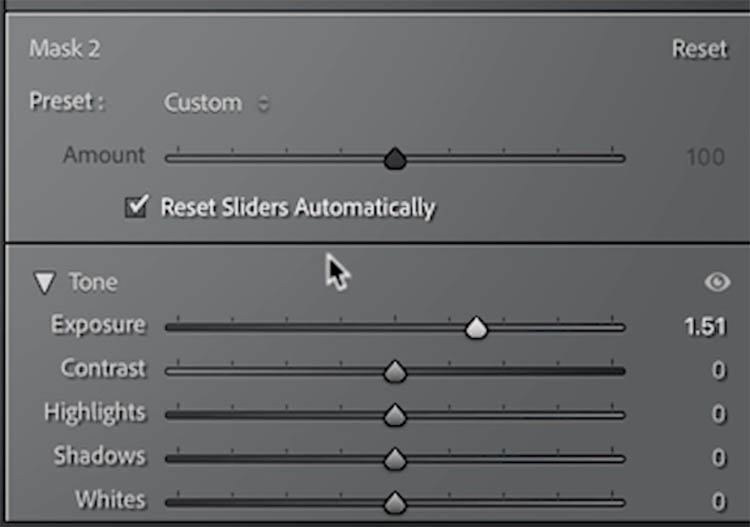Click the Amount value 100
Screen dimensions: 750x527
(706, 157)
